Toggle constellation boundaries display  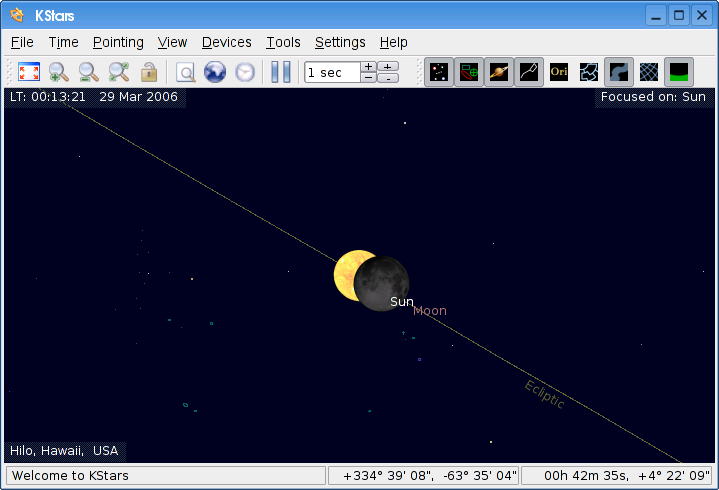click(x=589, y=72)
